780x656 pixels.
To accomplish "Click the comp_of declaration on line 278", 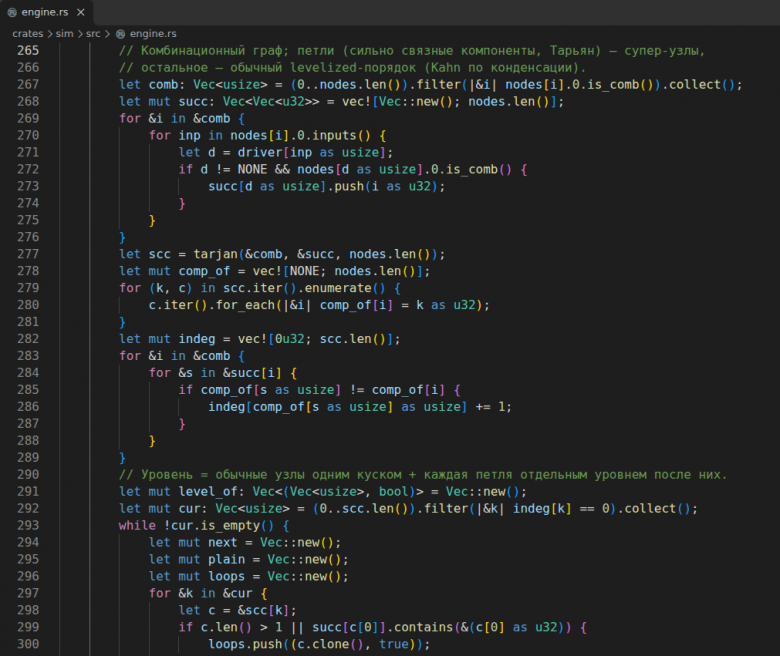I will (204, 271).
